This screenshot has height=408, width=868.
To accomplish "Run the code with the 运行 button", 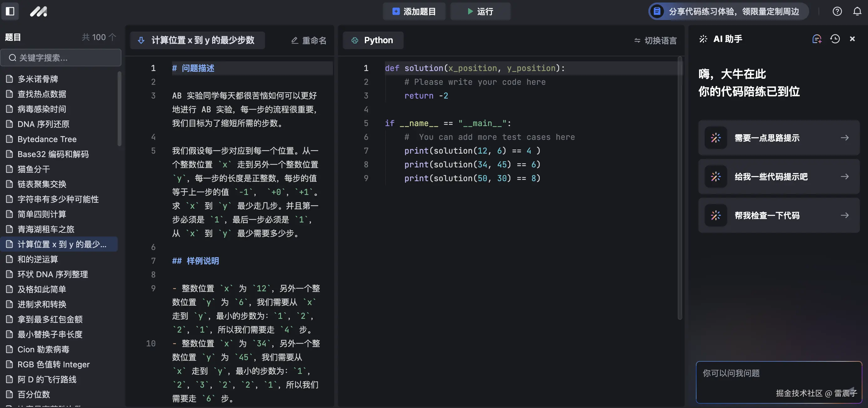I will [x=480, y=11].
